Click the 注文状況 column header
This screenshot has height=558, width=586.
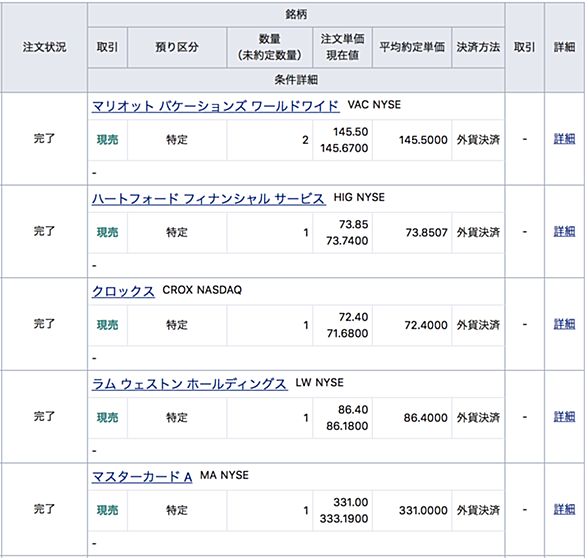tap(44, 47)
